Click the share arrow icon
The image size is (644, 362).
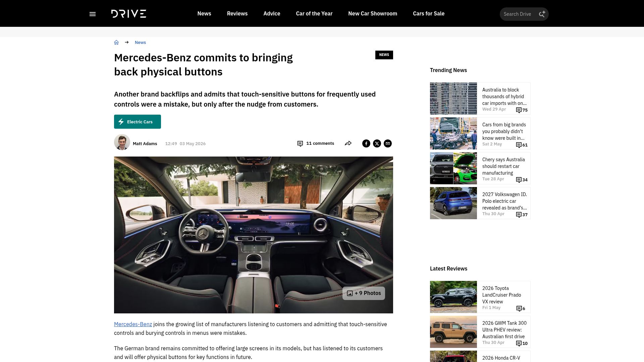point(348,143)
